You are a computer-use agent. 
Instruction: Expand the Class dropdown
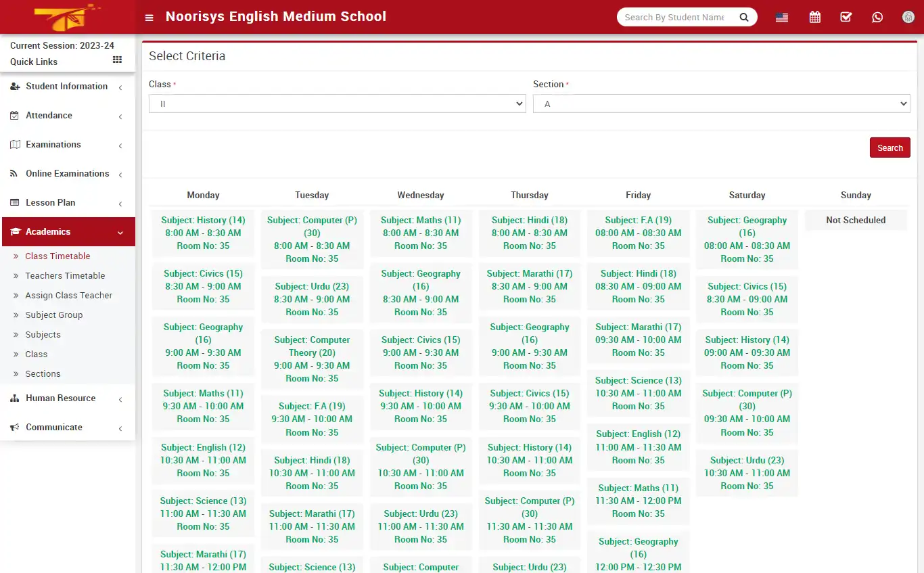tap(337, 104)
